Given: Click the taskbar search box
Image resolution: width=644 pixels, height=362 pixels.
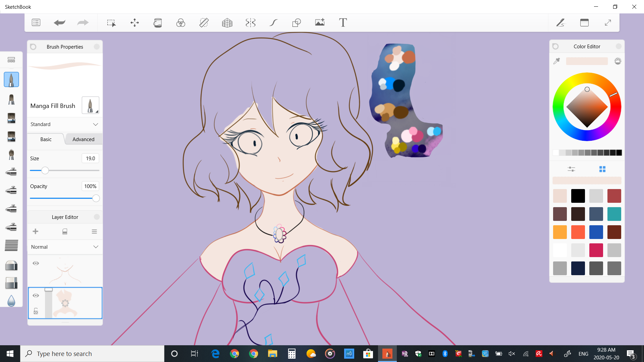Looking at the screenshot, I should pos(92,354).
